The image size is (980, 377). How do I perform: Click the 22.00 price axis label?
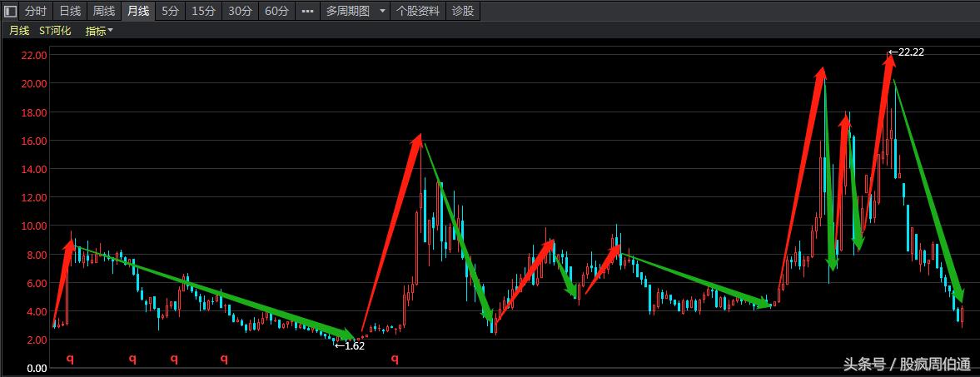point(34,55)
